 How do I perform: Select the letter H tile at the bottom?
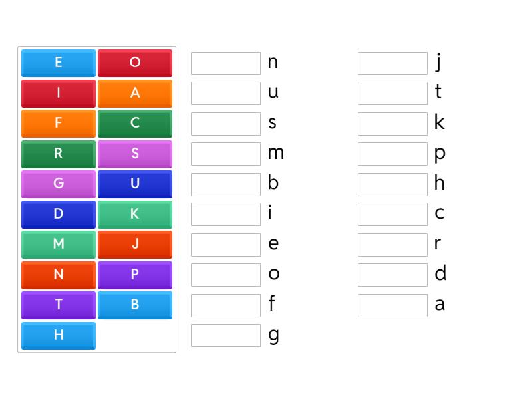58,336
